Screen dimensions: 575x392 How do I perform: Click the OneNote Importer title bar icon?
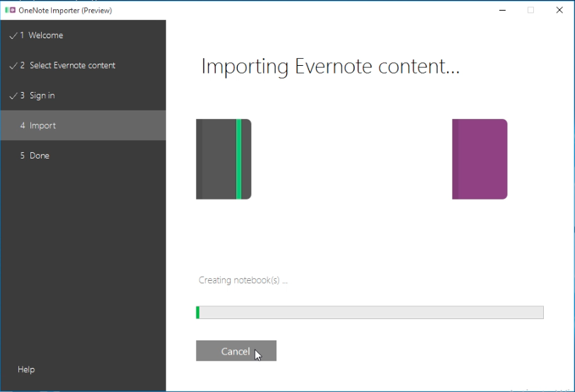point(11,11)
